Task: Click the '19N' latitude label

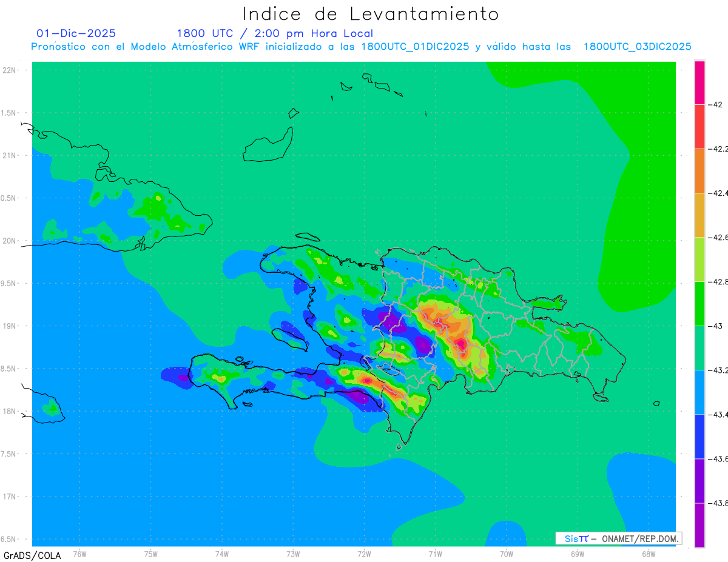Action: (9, 326)
